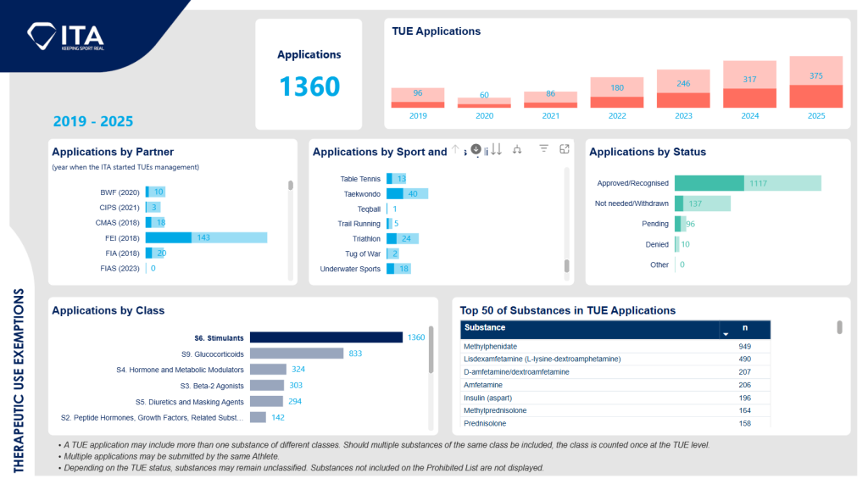Click the 2019 bar in TUE Applications

pos(417,97)
